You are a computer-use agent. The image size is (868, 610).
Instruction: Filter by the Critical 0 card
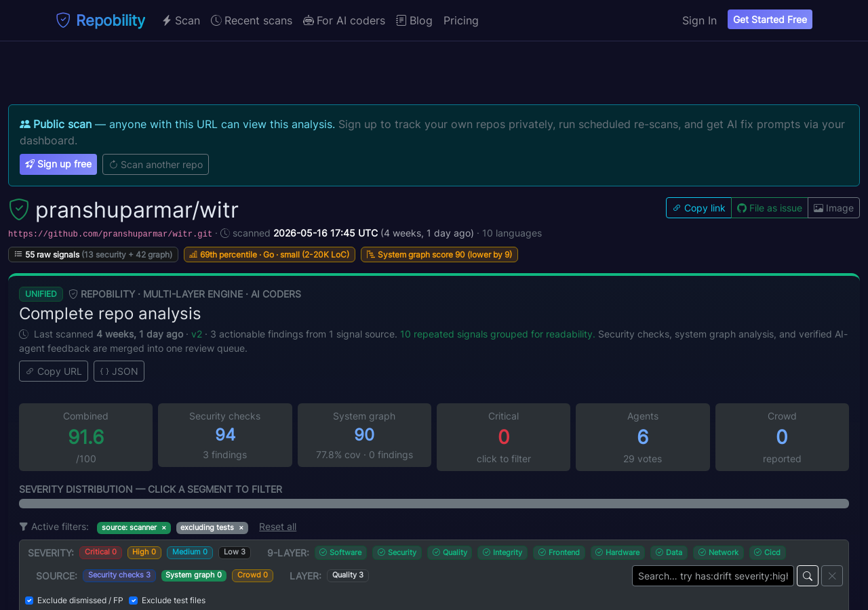coord(503,437)
